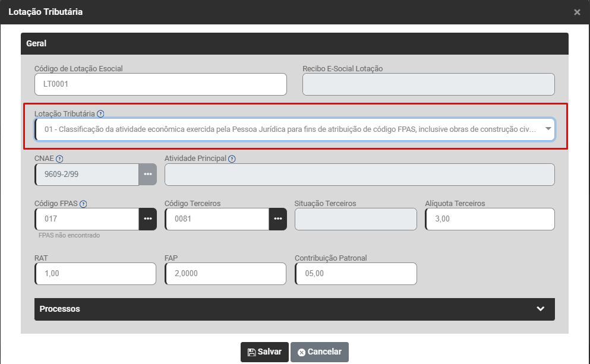
Task: Edit the Código Terceiros field value 0081
Action: coord(217,219)
